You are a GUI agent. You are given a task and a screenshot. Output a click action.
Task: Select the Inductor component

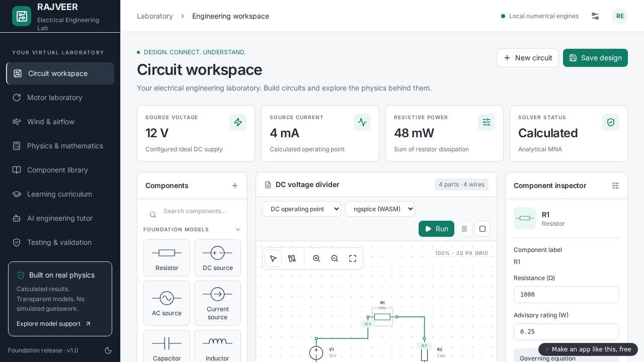[217, 347]
